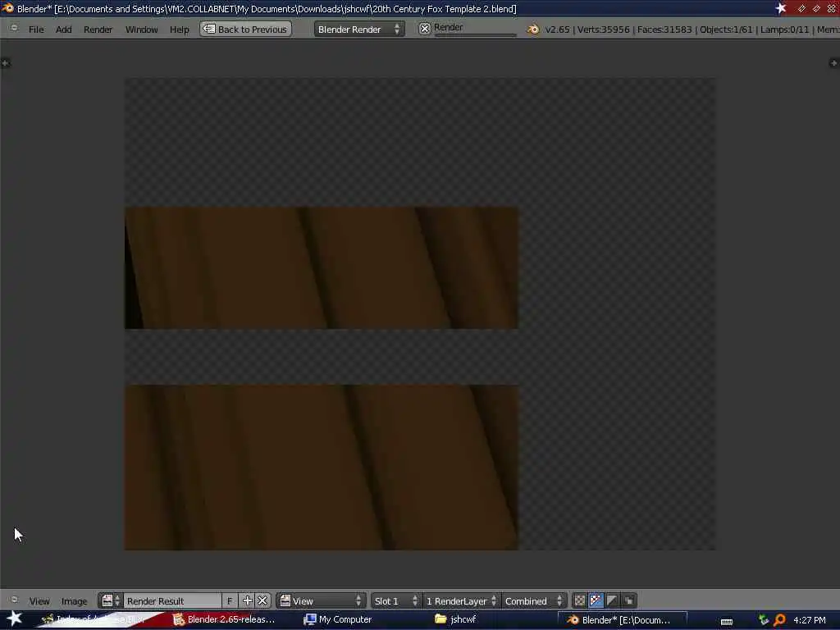Click the right area split corner handle

click(x=834, y=63)
